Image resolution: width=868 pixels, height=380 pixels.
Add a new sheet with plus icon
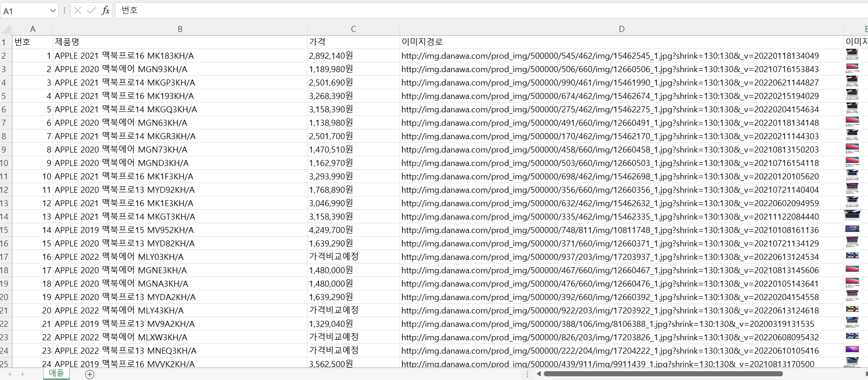[x=90, y=374]
